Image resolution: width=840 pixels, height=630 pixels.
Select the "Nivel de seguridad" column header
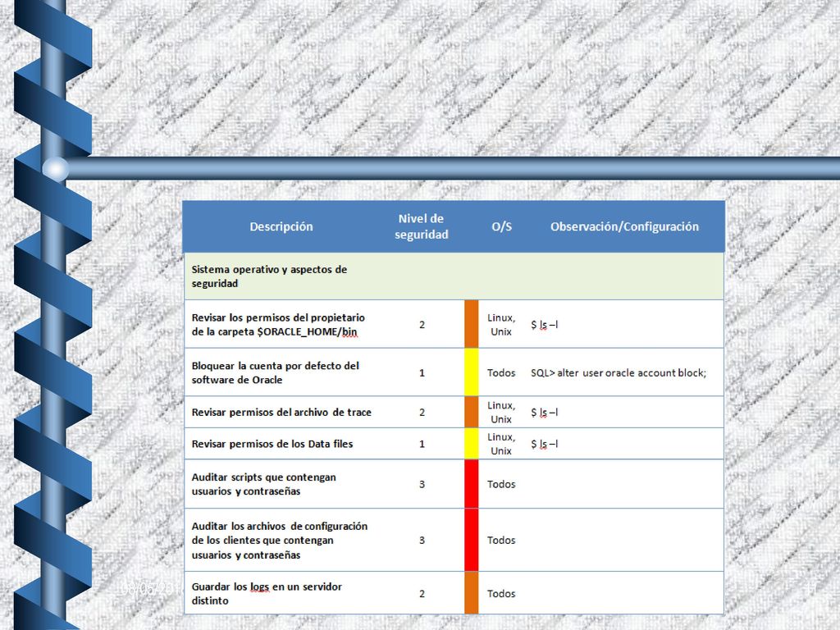(x=421, y=226)
